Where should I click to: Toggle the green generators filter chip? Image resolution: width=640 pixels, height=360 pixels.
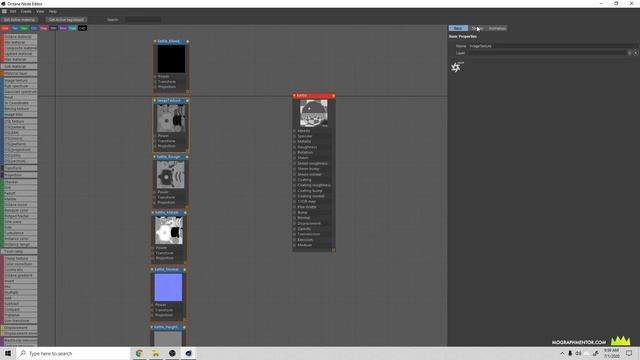[24, 28]
